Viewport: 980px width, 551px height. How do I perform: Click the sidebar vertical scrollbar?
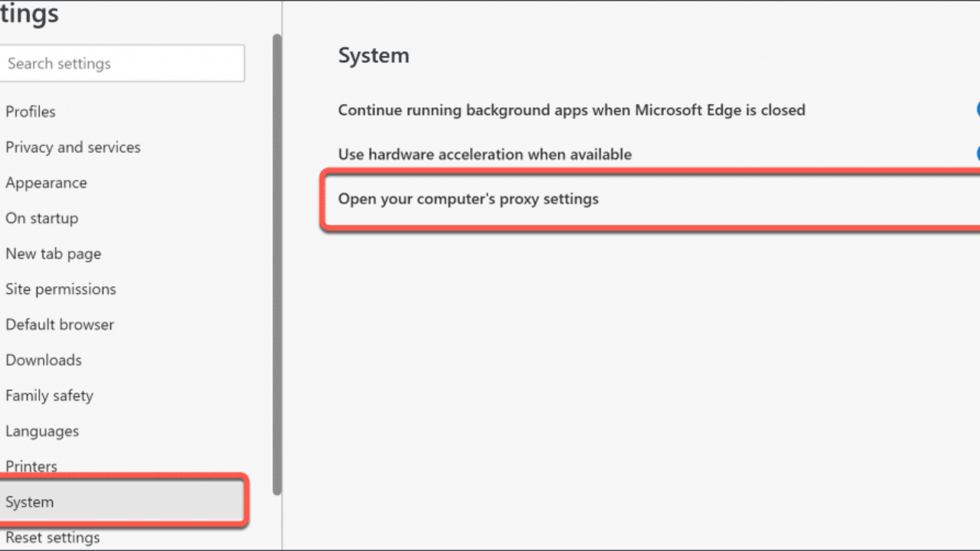pyautogui.click(x=277, y=264)
